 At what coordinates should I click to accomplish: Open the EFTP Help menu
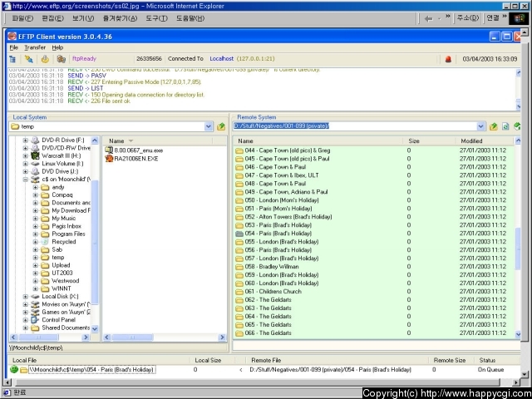[x=57, y=47]
